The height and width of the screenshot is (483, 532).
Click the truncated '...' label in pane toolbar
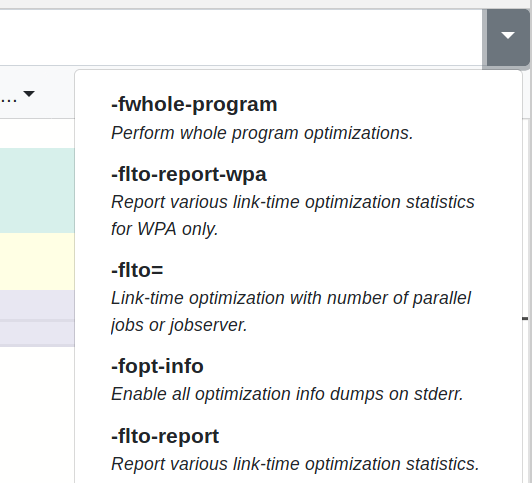pyautogui.click(x=8, y=99)
